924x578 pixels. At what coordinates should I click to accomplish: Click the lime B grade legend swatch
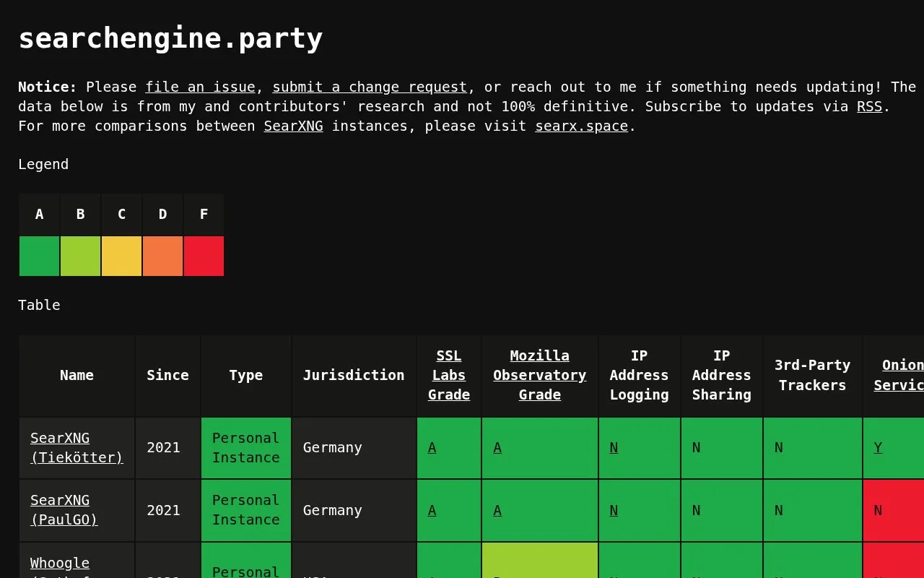[80, 256]
